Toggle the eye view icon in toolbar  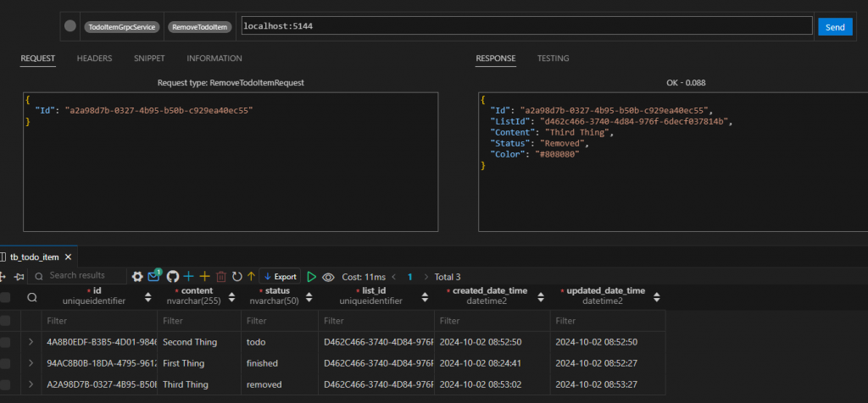pyautogui.click(x=328, y=277)
